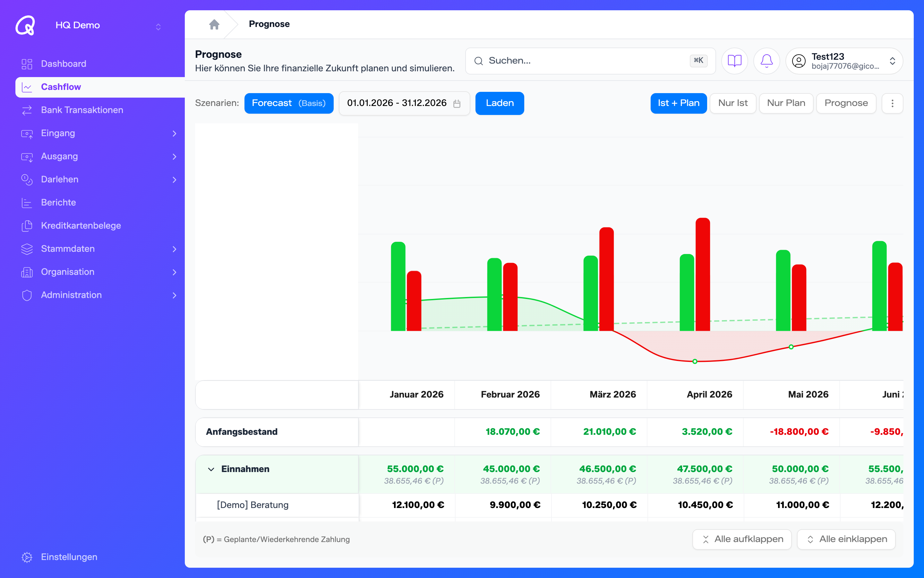Click Alle einklappen

pos(846,539)
